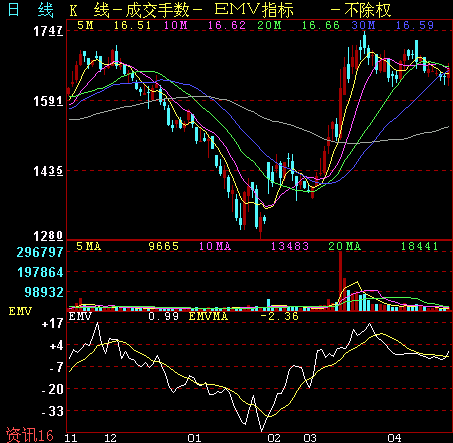Click the yellow EMV panel label
The width and height of the screenshot is (453, 443).
(x=20, y=311)
